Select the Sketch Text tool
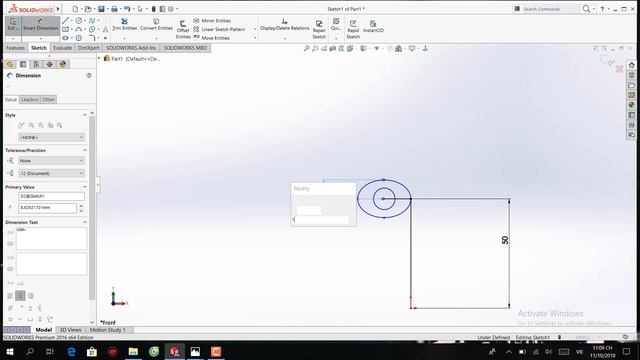640x360 pixels. pyautogui.click(x=105, y=29)
